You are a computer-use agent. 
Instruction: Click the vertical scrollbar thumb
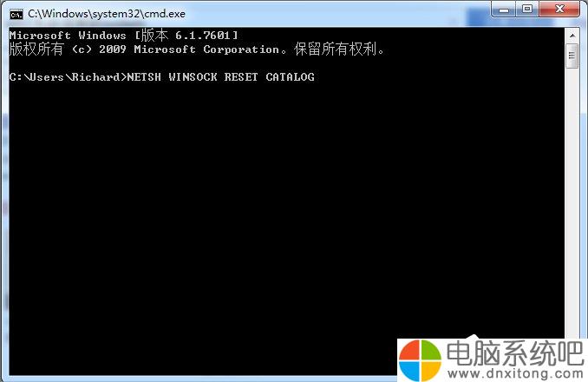(572, 56)
